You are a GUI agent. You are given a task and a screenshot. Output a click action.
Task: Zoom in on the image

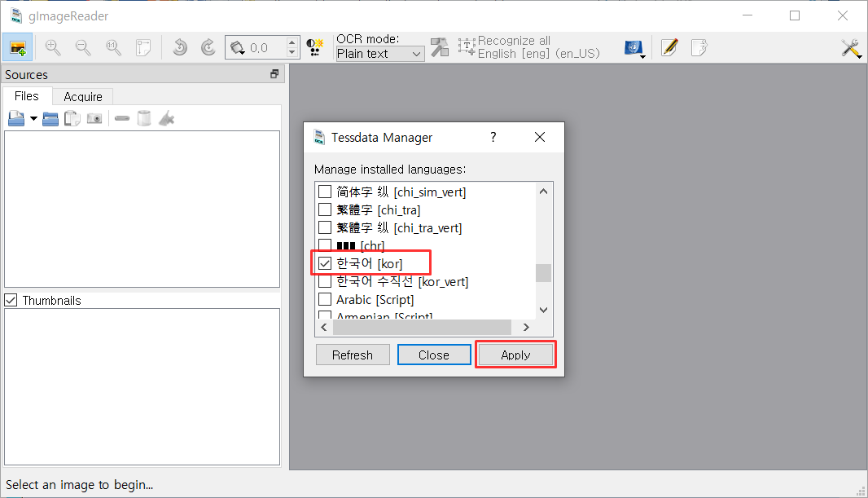(53, 47)
